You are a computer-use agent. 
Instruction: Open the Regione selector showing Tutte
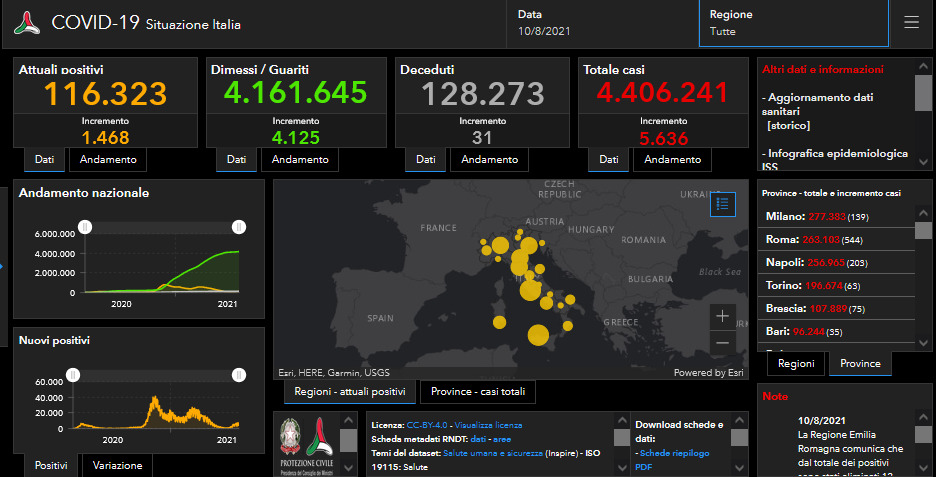coord(792,24)
